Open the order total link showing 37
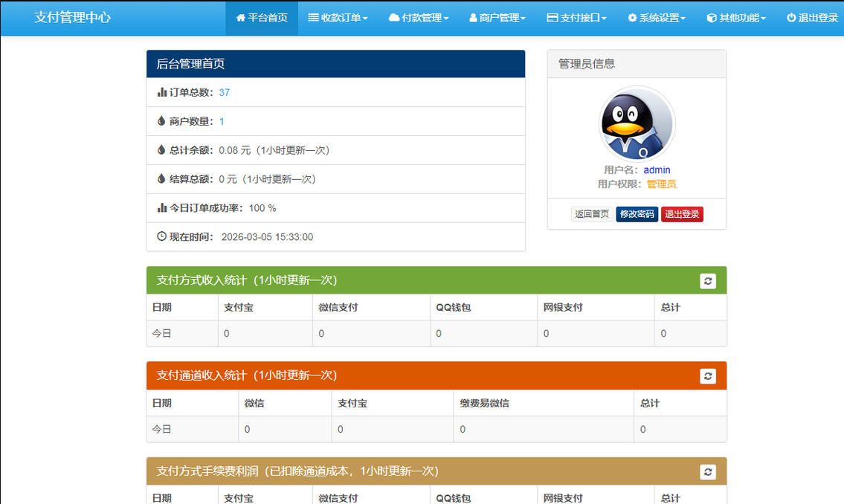Screen dimensions: 844x504 click(x=224, y=92)
